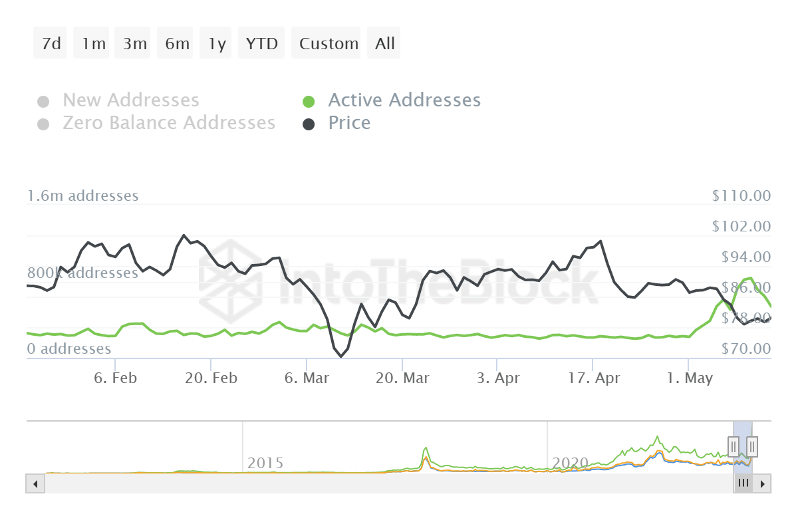
Task: Open the Custom date range option
Action: (x=326, y=43)
